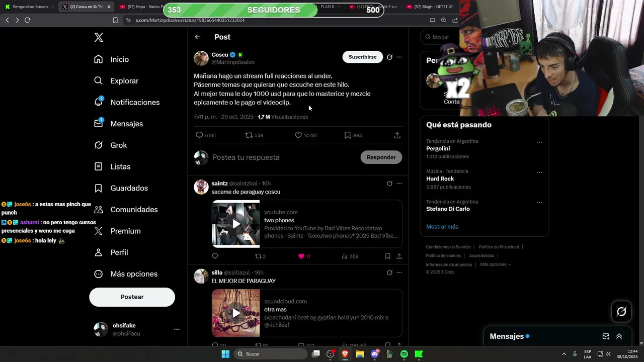
Task: Click Condiciones de Servicio link
Action: (448, 247)
